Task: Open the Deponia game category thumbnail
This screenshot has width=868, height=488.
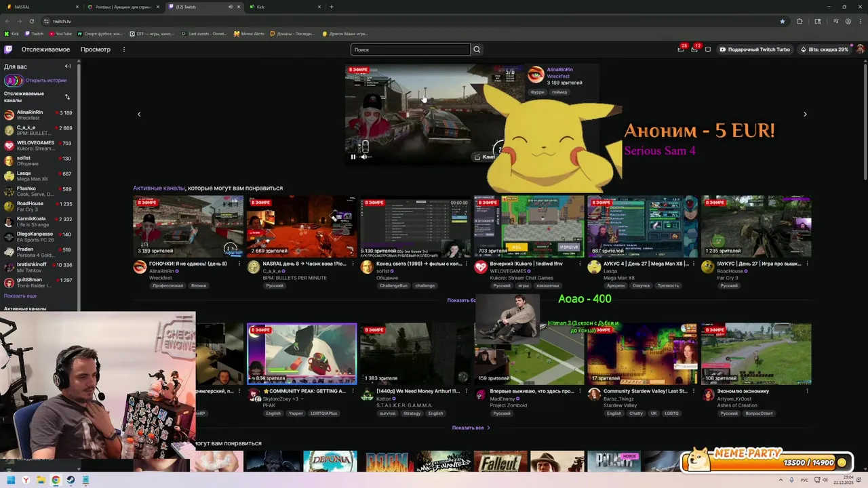Action: pyautogui.click(x=330, y=462)
